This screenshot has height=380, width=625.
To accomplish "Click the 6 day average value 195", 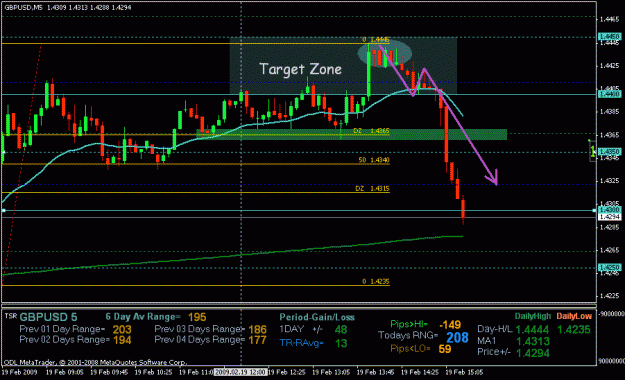I will (197, 317).
